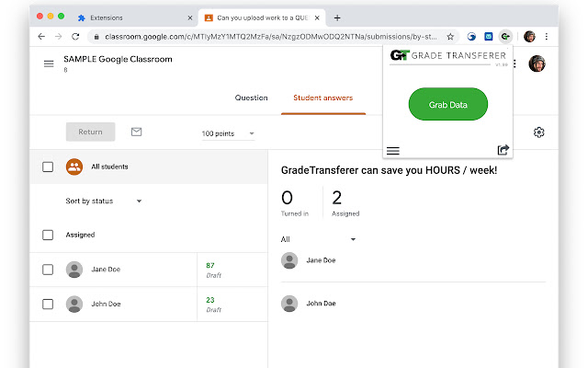Open the All filter dropdown
The image size is (588, 368).
click(x=318, y=239)
